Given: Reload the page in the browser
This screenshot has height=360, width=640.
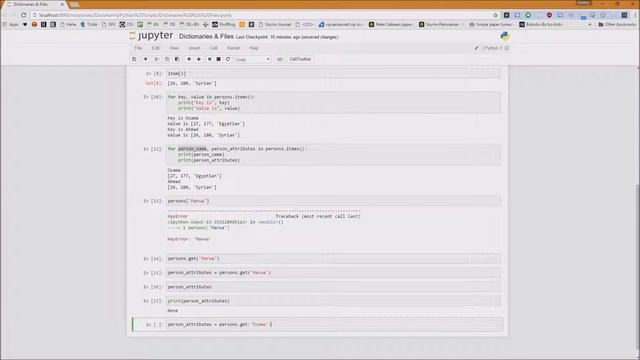Looking at the screenshot, I should point(24,15).
